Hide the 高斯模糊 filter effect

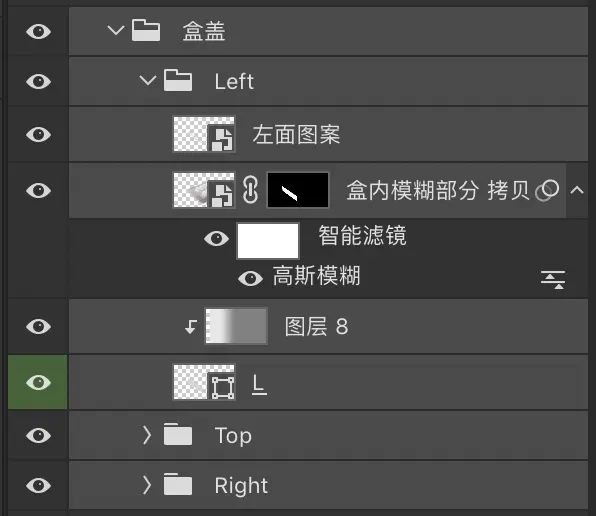[x=250, y=278]
